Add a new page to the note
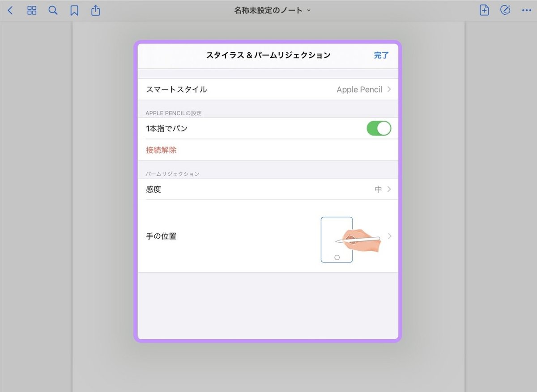 484,10
